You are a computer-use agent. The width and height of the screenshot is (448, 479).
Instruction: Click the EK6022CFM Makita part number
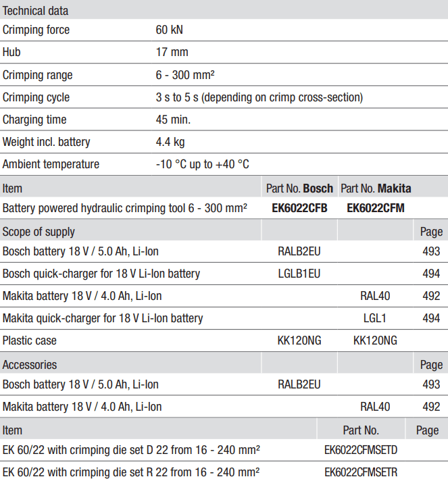(x=376, y=208)
